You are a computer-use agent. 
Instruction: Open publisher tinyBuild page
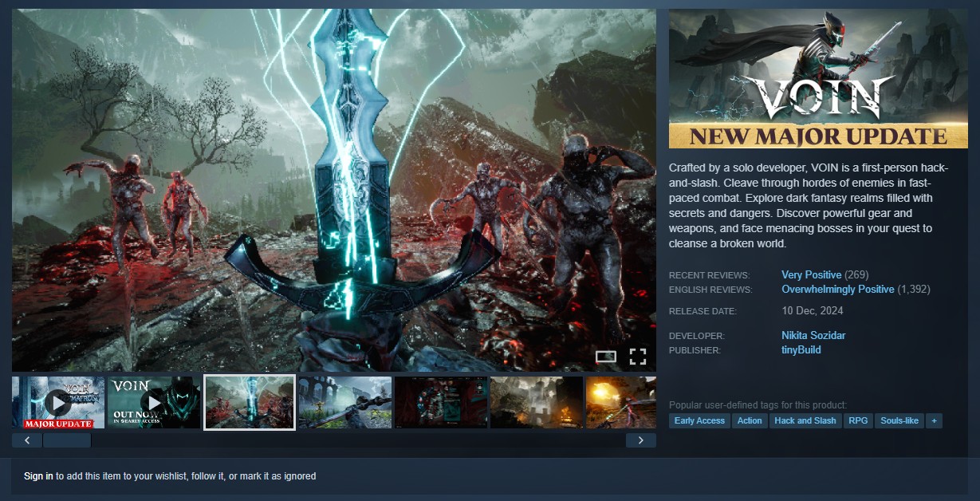pyautogui.click(x=801, y=350)
